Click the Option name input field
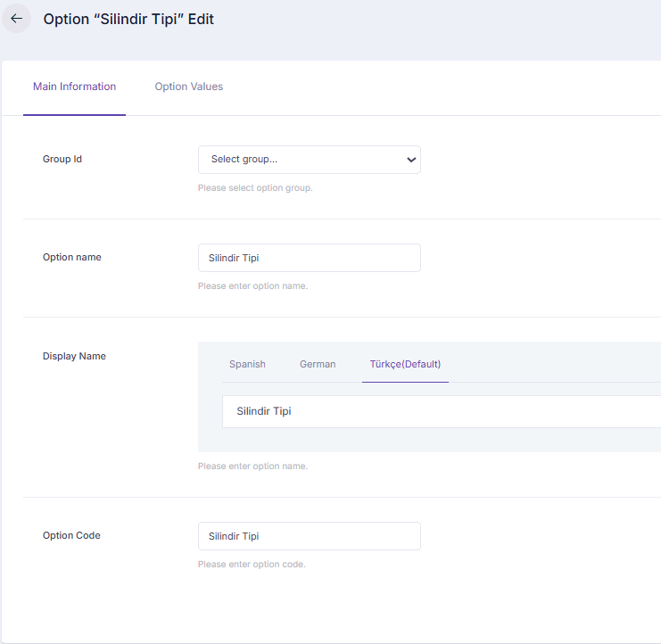 coord(309,258)
